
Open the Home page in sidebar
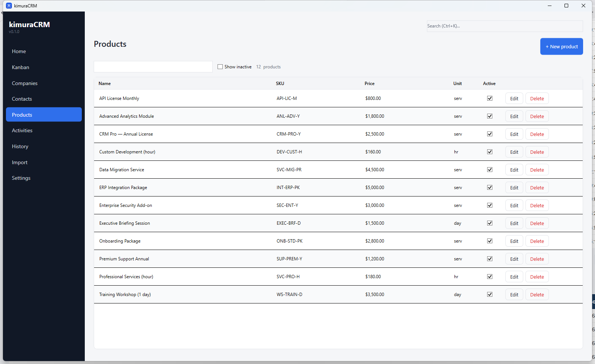[19, 51]
